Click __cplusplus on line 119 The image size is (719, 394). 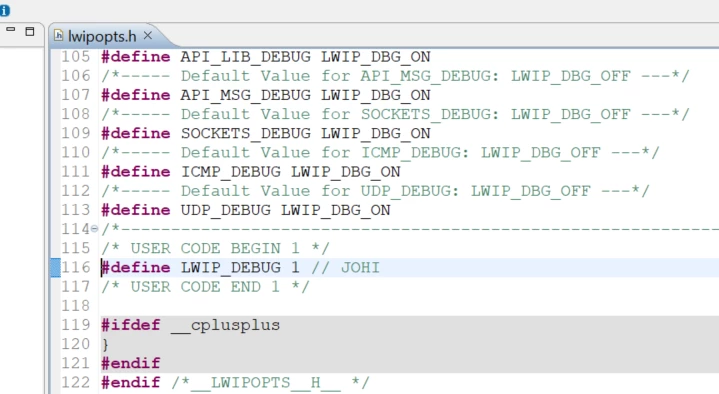click(225, 325)
